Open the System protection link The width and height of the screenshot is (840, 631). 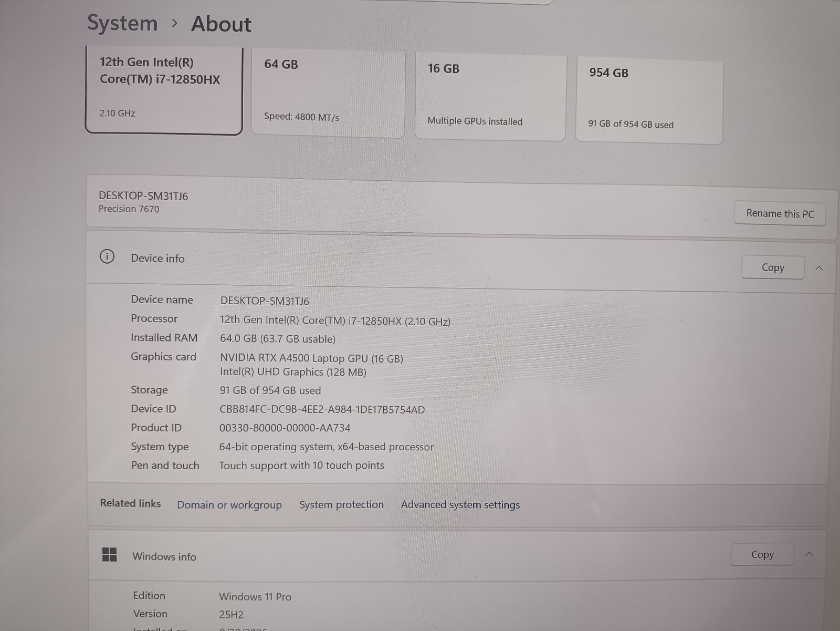341,504
